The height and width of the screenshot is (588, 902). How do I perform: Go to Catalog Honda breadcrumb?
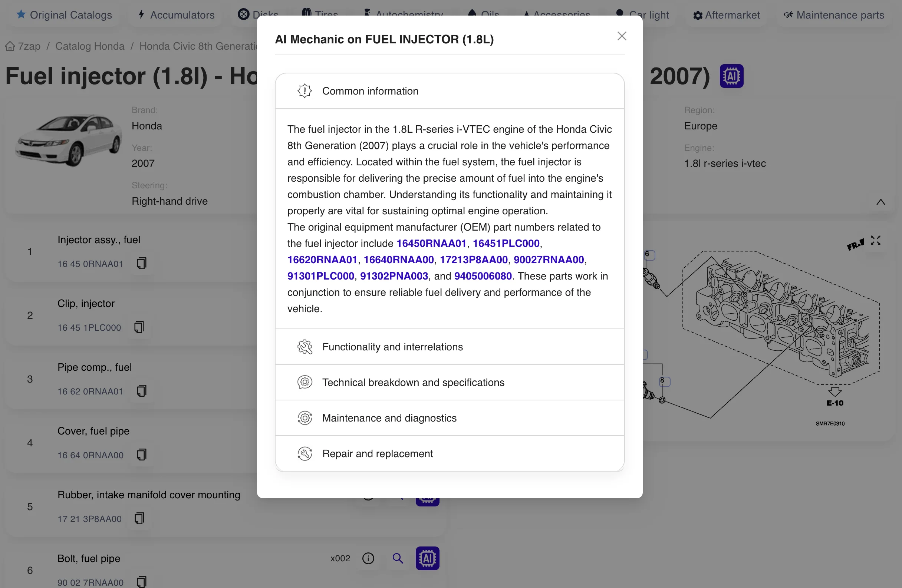click(x=90, y=46)
